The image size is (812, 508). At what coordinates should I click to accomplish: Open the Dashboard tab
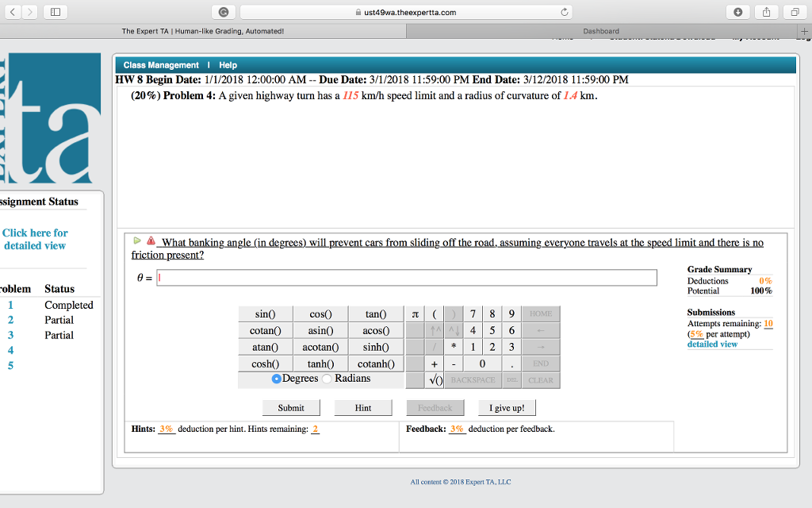tap(601, 30)
